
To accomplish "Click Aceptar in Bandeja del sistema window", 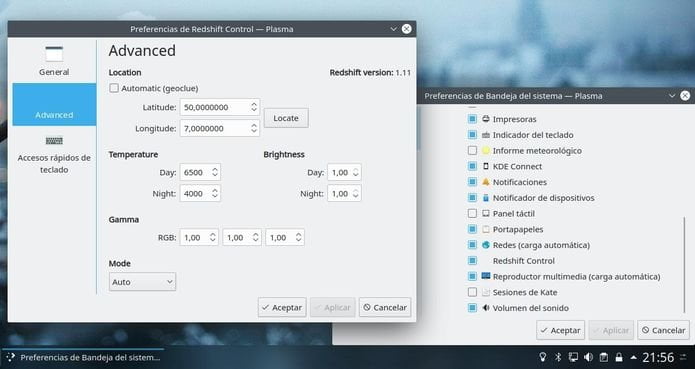I will click(560, 330).
